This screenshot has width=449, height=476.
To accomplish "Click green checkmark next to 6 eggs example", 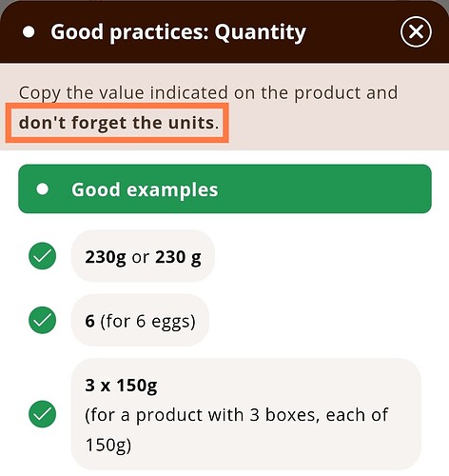I will [43, 320].
